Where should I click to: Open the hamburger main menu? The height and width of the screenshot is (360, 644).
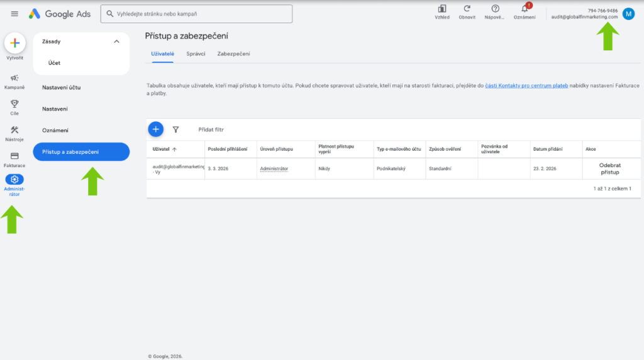tap(14, 14)
